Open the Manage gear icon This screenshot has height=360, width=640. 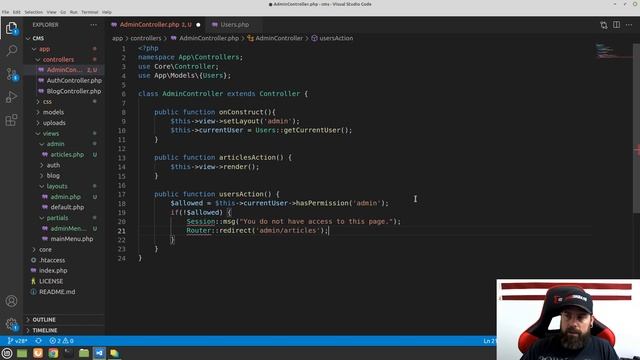[11, 324]
